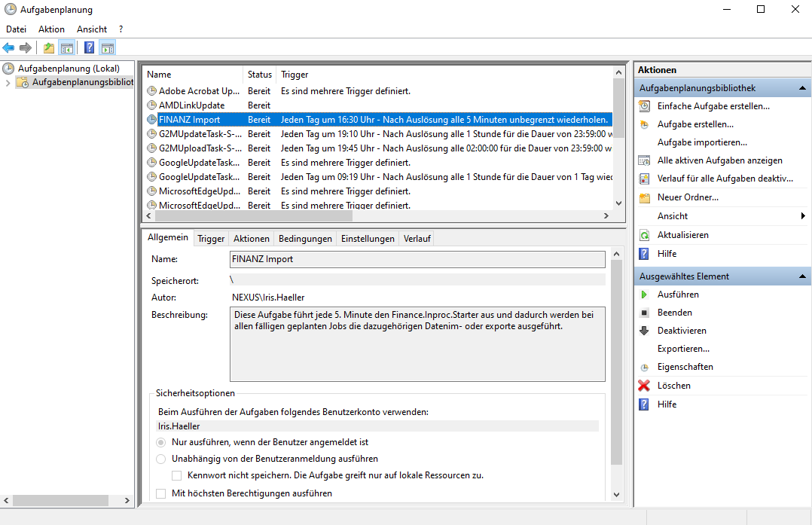Collapse the Ausgewähltes Element actions section
The image size is (812, 525).
click(x=803, y=276)
